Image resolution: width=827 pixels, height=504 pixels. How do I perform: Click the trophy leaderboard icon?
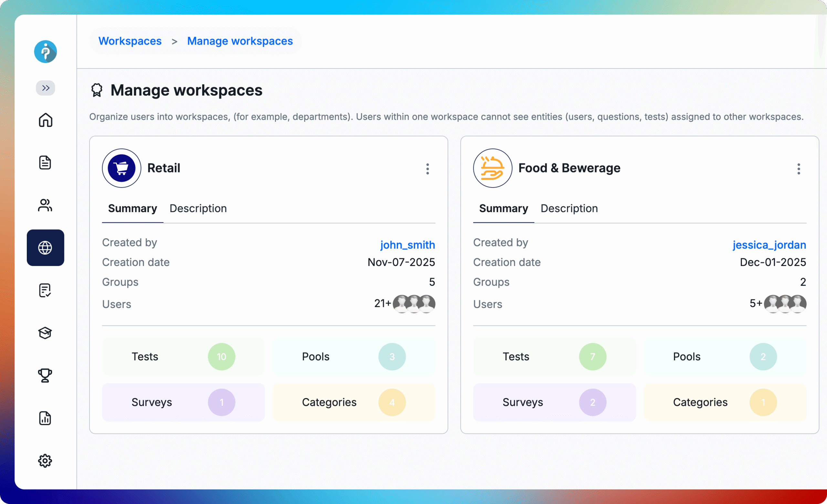tap(45, 375)
